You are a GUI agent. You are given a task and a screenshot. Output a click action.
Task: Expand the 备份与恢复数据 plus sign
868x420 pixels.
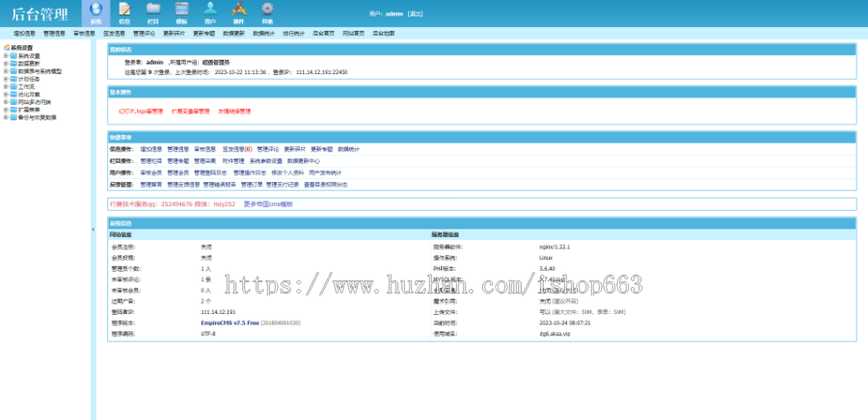pyautogui.click(x=6, y=118)
